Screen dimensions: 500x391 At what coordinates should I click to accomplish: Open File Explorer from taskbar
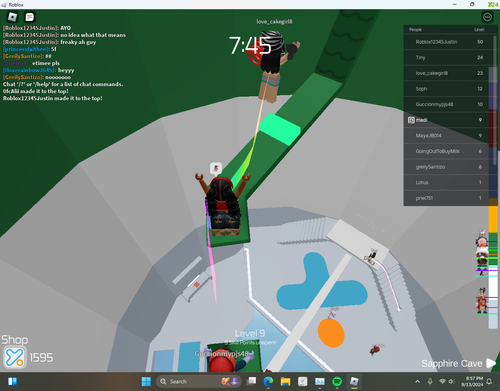coord(285,381)
